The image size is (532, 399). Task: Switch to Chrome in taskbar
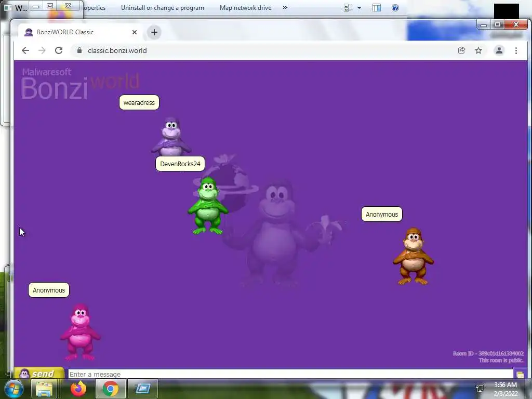(110, 389)
